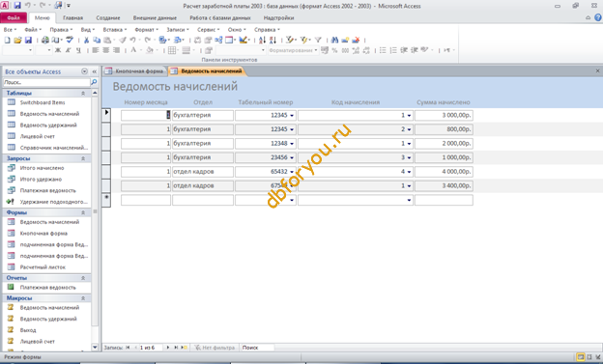Click the Access Help question mark icon
The image size is (603, 364).
point(598,17)
